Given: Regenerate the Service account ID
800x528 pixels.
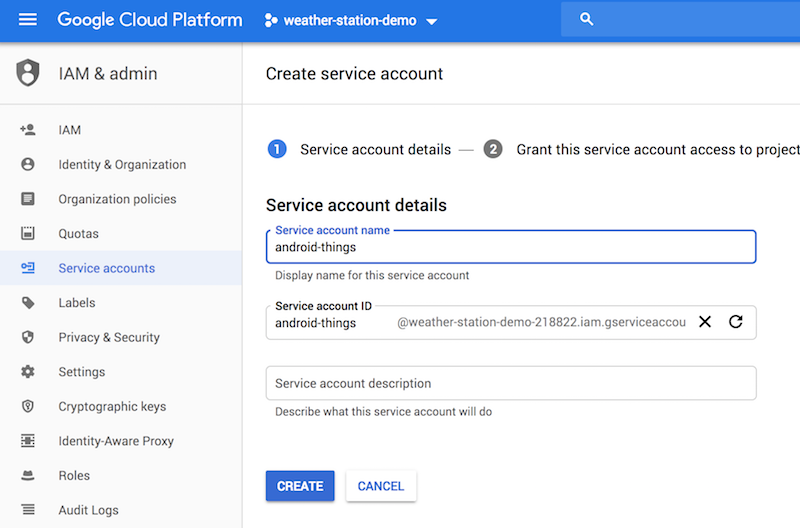Looking at the screenshot, I should pos(736,322).
